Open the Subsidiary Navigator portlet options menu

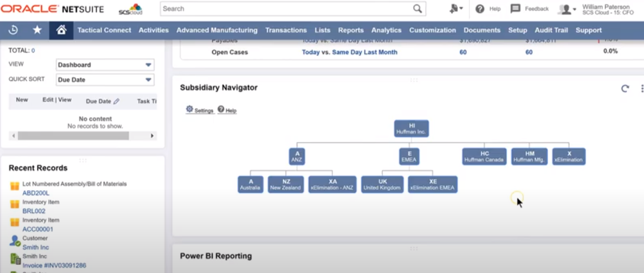coord(642,88)
